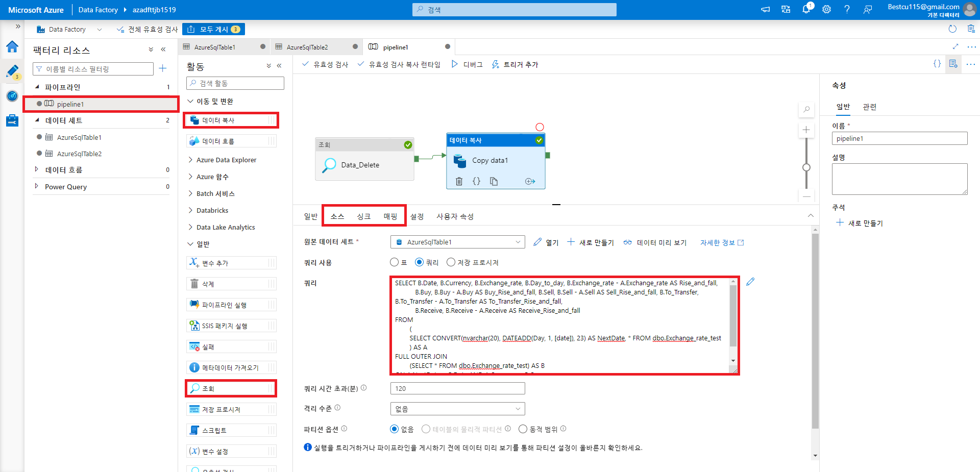Image resolution: width=980 pixels, height=472 pixels.
Task: Click 트리거 추가 button
Action: [515, 64]
